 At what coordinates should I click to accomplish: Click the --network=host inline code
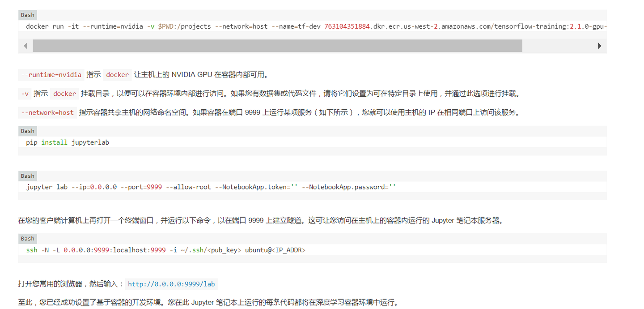point(47,112)
